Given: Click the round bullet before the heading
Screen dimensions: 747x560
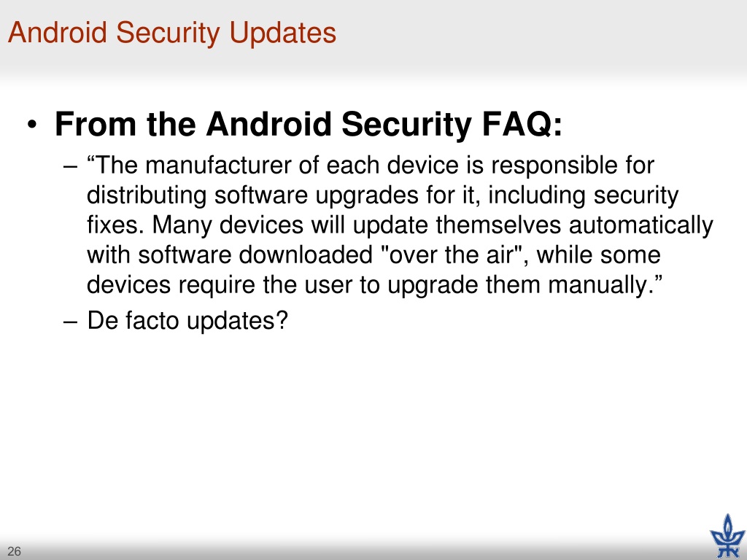Looking at the screenshot, I should point(32,125).
